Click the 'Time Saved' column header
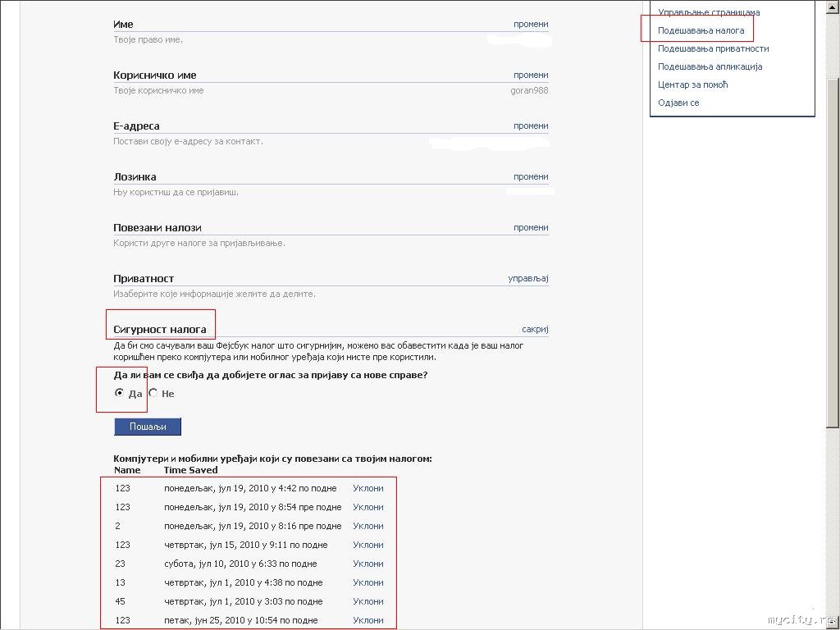Image resolution: width=840 pixels, height=630 pixels. [190, 470]
